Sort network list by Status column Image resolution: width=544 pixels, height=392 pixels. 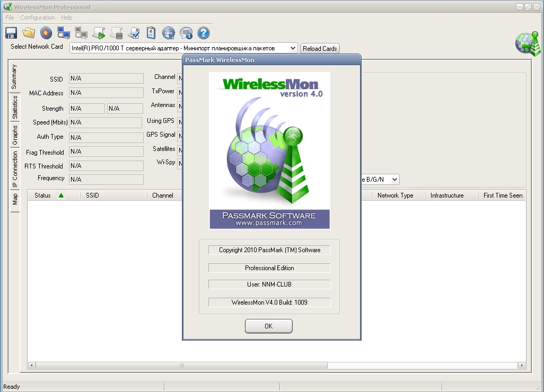point(54,195)
